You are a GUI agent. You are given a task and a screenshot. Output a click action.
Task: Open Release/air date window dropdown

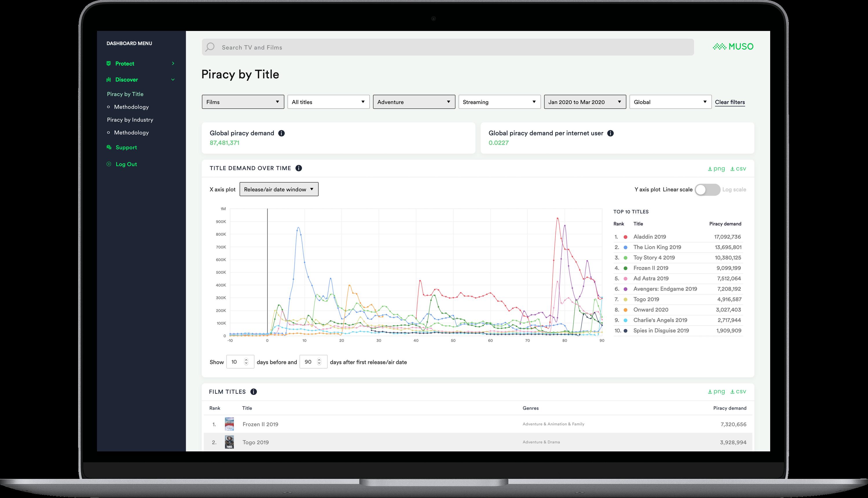tap(279, 190)
